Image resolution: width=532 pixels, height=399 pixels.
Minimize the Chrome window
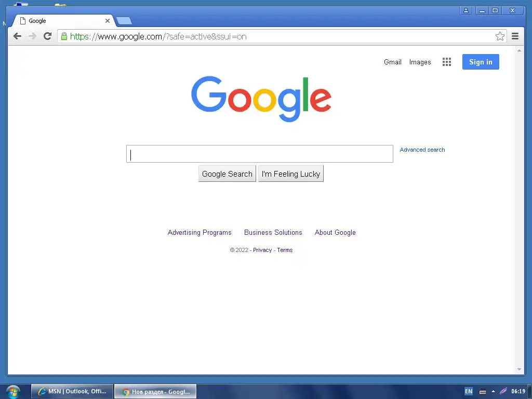coord(482,10)
